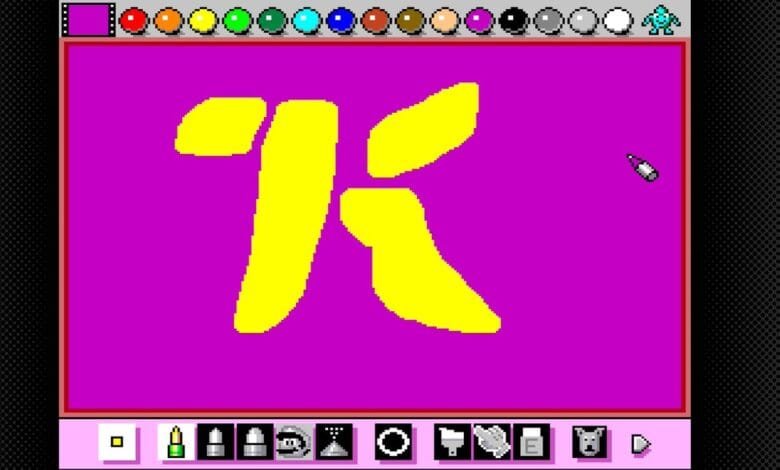Select the white paint color ball
The image size is (780, 470).
(618, 20)
